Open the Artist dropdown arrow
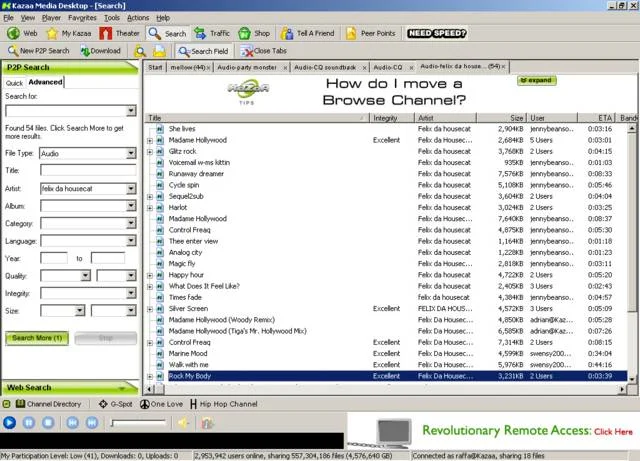 131,189
